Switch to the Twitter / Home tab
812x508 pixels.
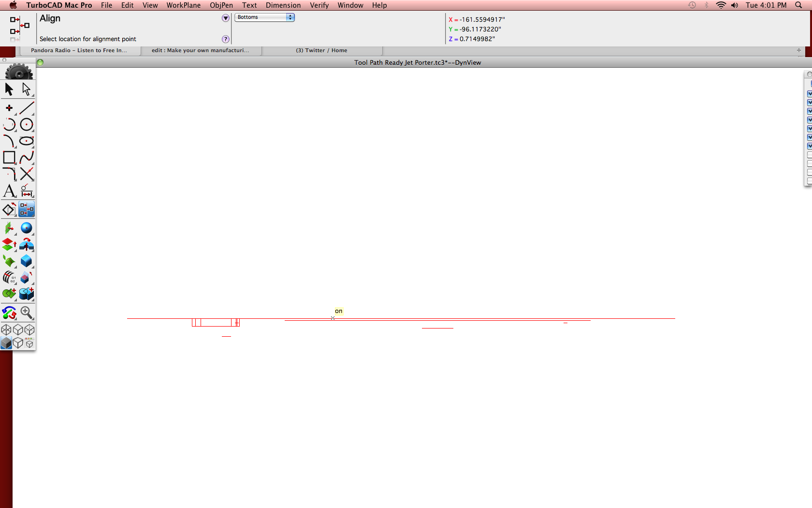pos(321,50)
